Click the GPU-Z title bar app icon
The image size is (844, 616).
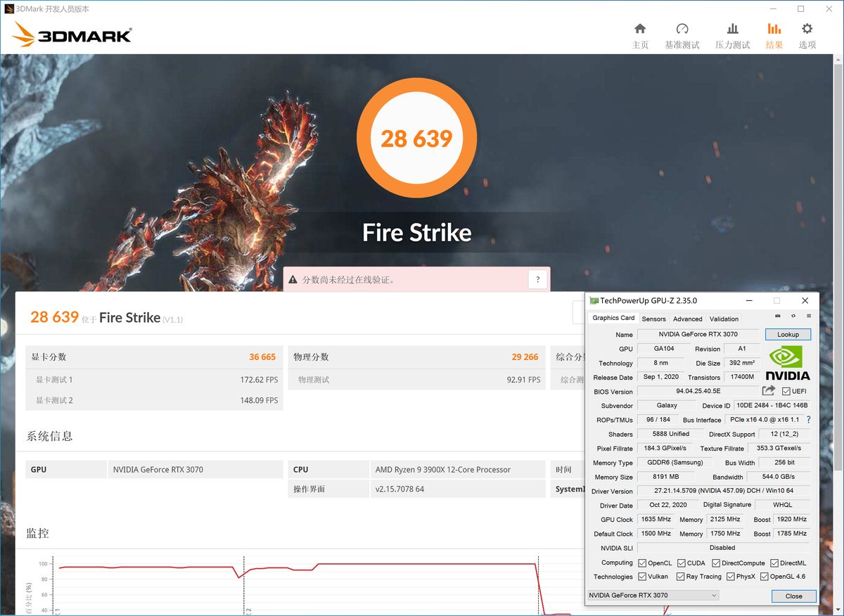pyautogui.click(x=594, y=300)
